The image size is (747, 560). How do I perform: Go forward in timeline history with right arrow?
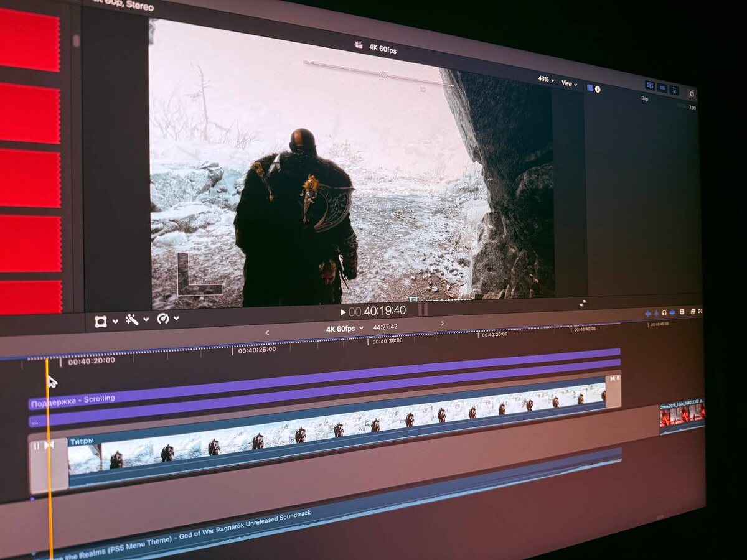pos(443,324)
